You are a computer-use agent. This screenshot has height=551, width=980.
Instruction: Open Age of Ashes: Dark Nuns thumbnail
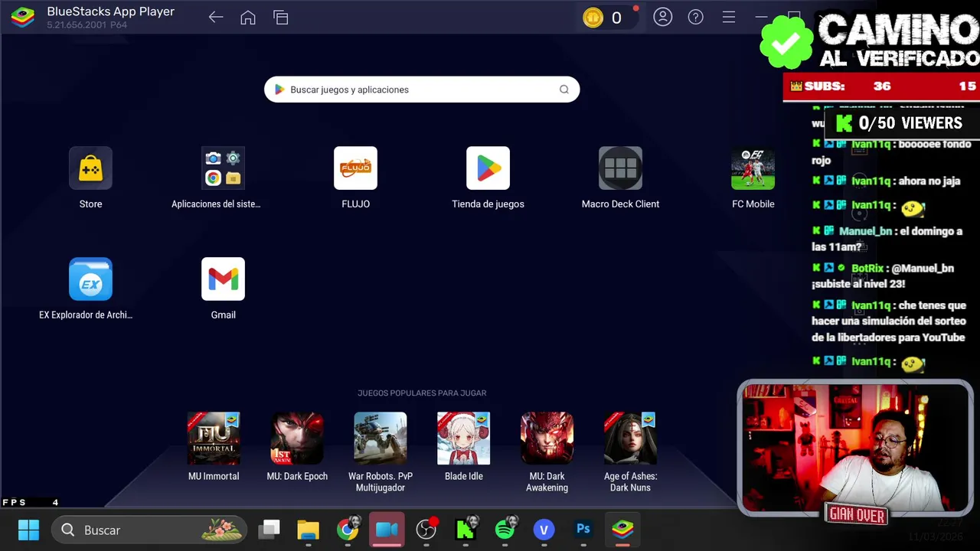point(630,439)
